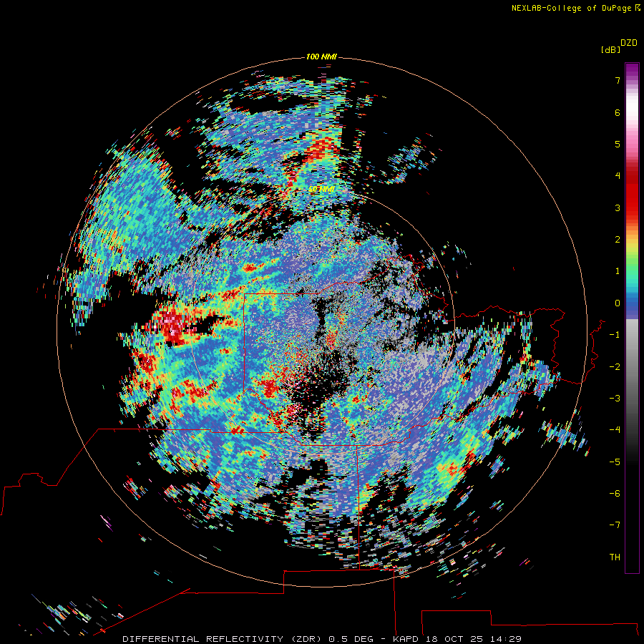Click the -6 tick label on scale
The height and width of the screenshot is (644, 644).
tap(615, 494)
